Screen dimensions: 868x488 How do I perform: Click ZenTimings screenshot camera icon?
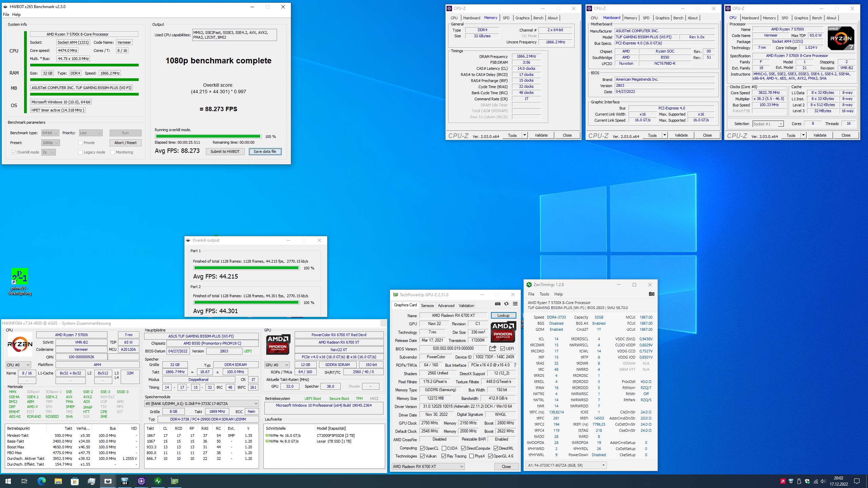[651, 294]
